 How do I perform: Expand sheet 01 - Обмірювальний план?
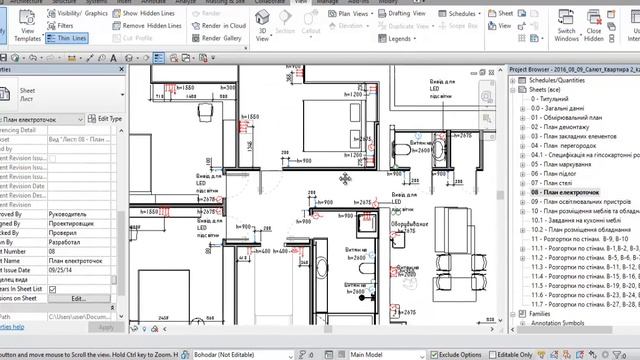(x=522, y=118)
